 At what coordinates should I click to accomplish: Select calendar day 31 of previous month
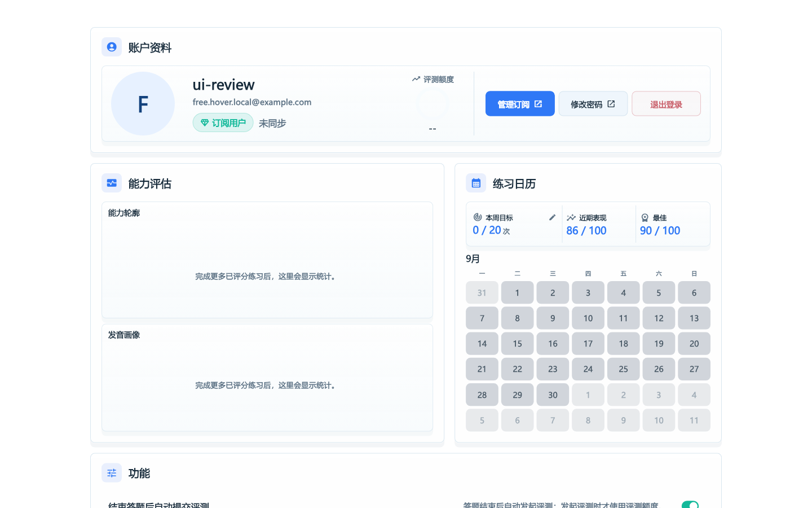pos(482,293)
